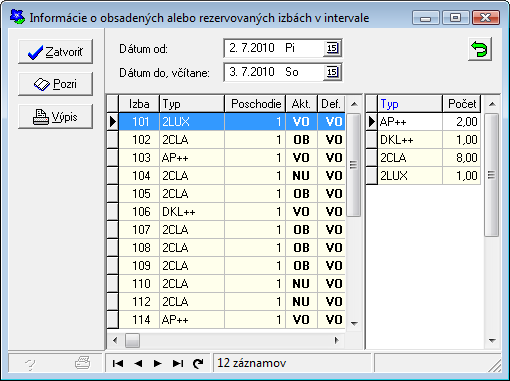Select room 103 cell
Image resolution: width=510 pixels, height=381 pixels.
139,158
